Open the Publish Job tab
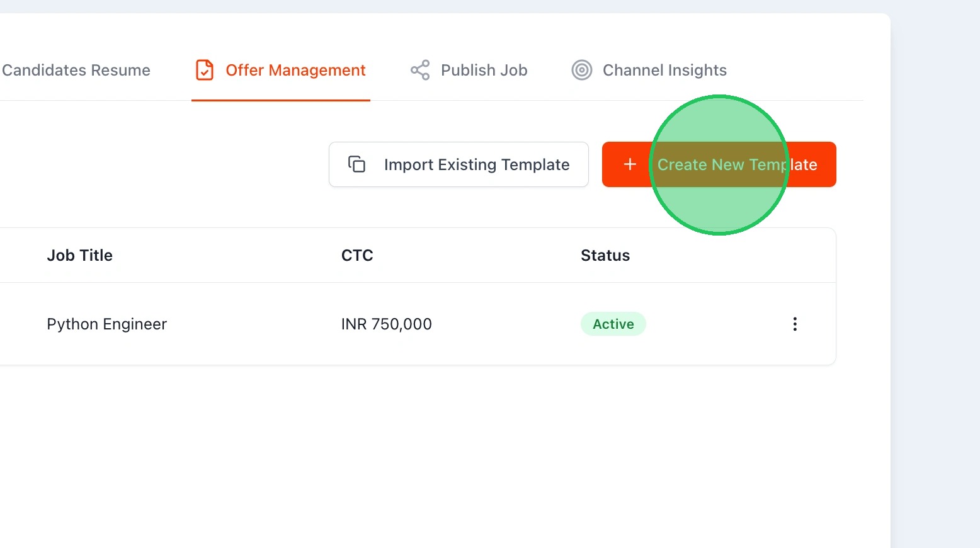 [x=484, y=70]
